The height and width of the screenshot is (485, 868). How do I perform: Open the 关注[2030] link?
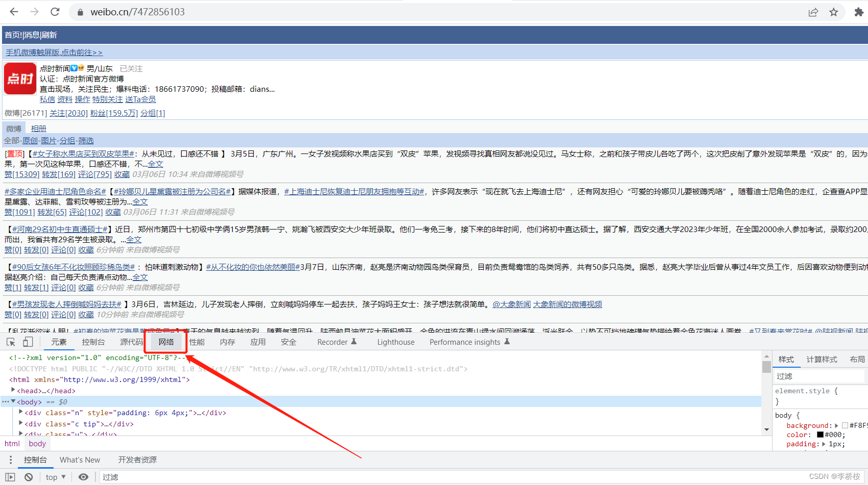coord(68,113)
